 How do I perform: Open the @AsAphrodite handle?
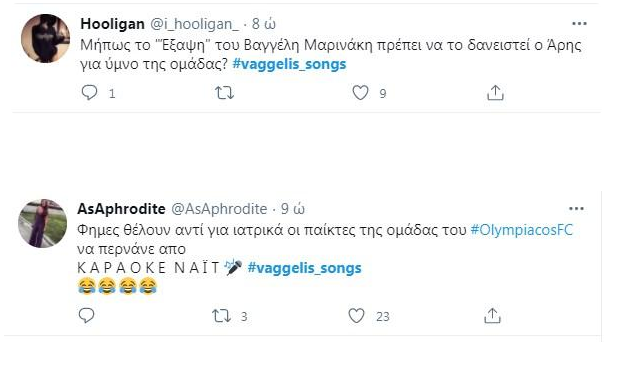[219, 209]
